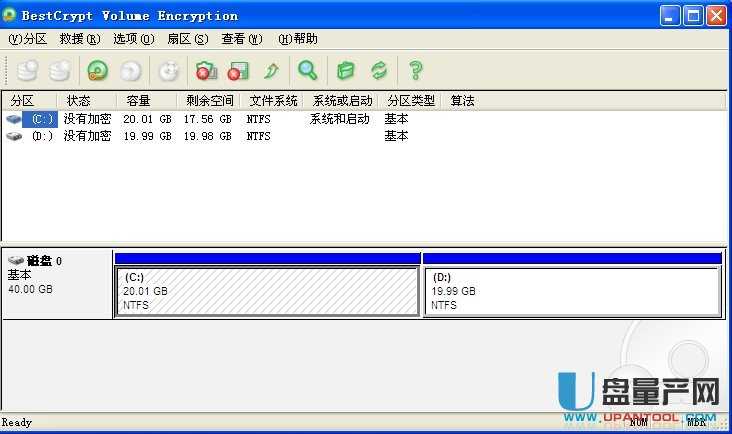
Task: Click 基本 partition type in C: row
Action: pyautogui.click(x=396, y=119)
